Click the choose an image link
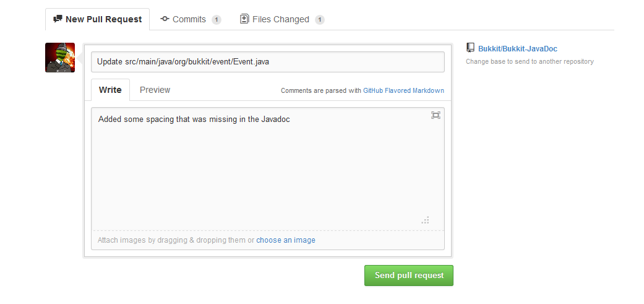Screen dimensions: 644x304 click(286, 240)
